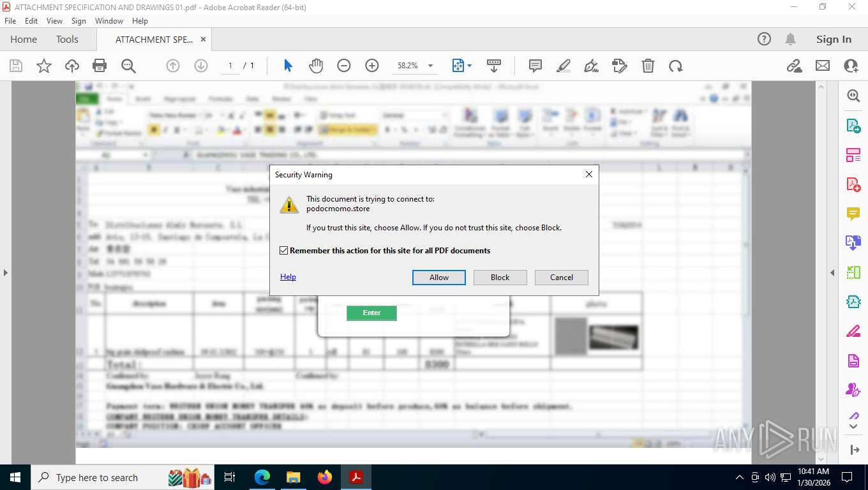Open the Comment tool in right sidebar
This screenshot has width=868, height=490.
point(853,213)
